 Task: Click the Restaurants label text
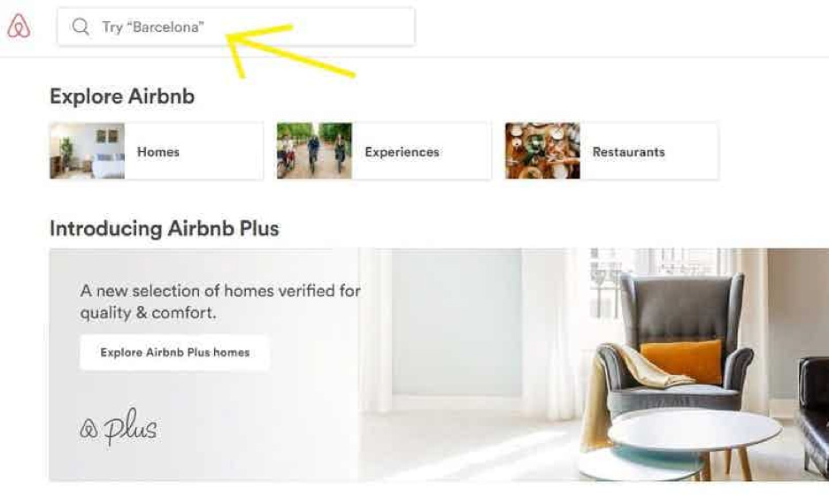[x=629, y=152]
